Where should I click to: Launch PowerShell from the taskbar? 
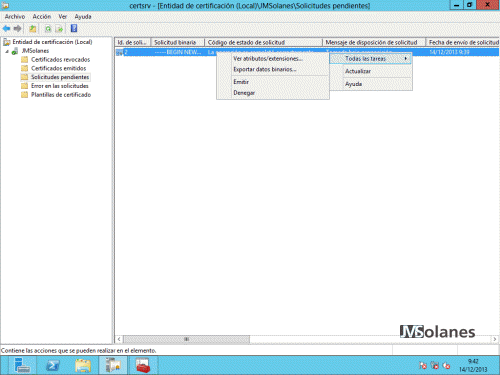coord(53,365)
